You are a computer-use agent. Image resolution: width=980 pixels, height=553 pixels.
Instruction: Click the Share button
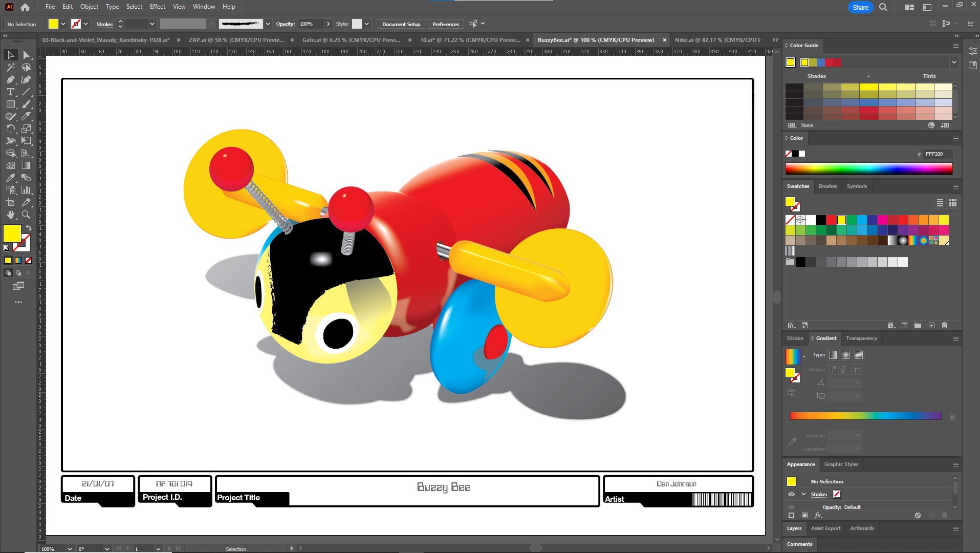860,7
